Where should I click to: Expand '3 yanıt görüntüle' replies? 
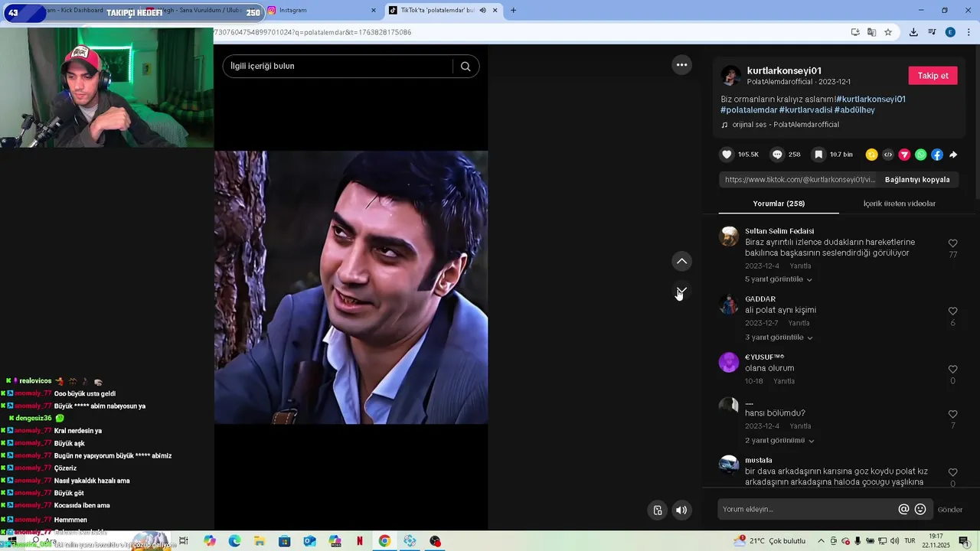tap(779, 337)
